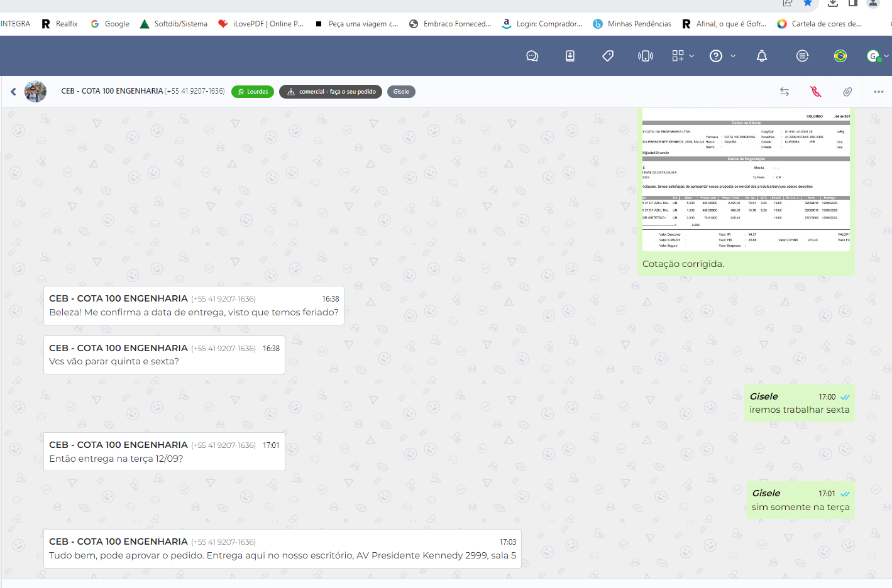Open the Softdib/Sistema bookmark
Image resolution: width=892 pixels, height=588 pixels.
173,24
